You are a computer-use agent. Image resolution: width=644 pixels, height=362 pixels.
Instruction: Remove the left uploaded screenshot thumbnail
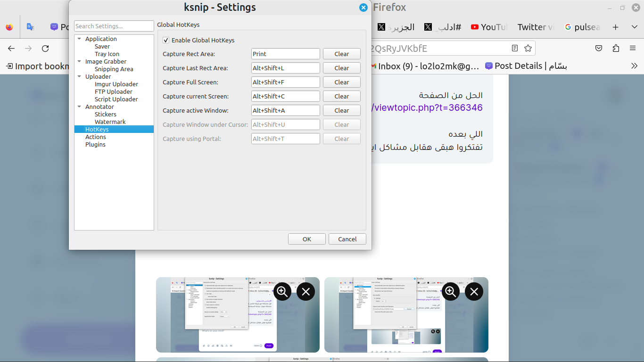305,292
